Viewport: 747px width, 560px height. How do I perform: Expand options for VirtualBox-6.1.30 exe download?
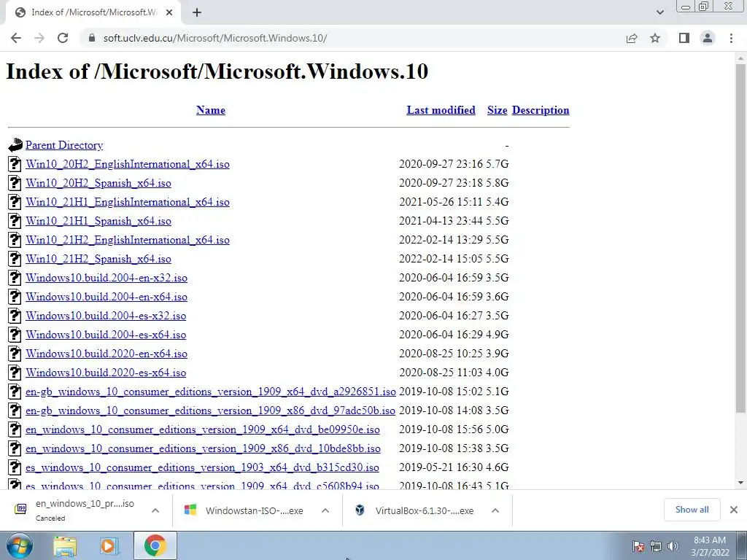(495, 510)
